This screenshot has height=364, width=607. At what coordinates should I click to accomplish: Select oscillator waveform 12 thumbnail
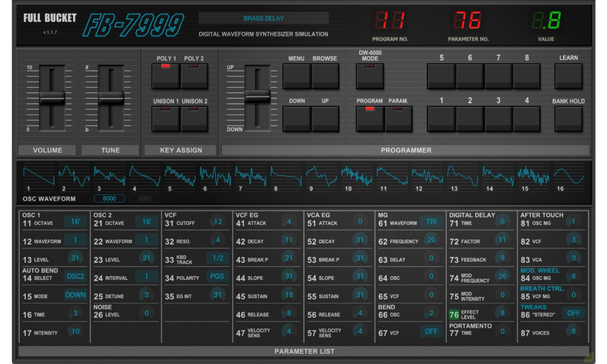point(427,177)
